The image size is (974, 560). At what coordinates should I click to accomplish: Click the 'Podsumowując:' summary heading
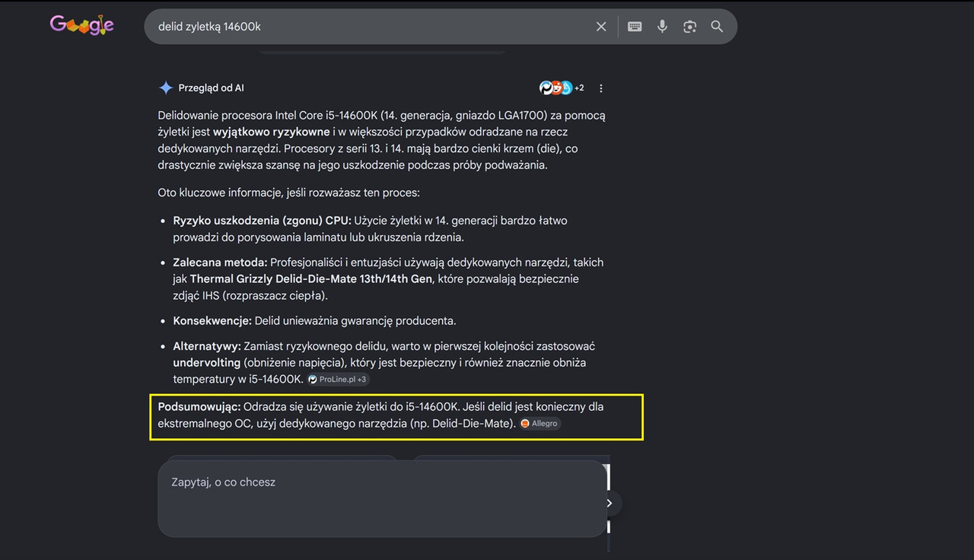(199, 407)
